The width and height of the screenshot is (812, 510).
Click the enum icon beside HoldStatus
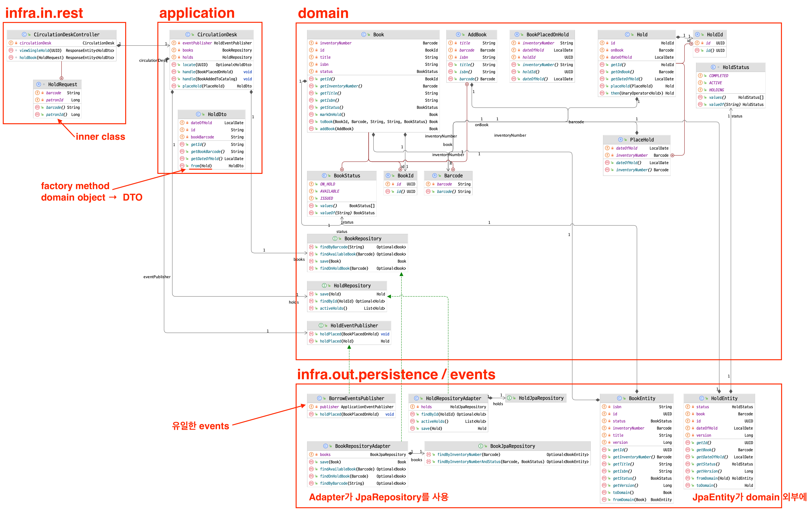[713, 67]
